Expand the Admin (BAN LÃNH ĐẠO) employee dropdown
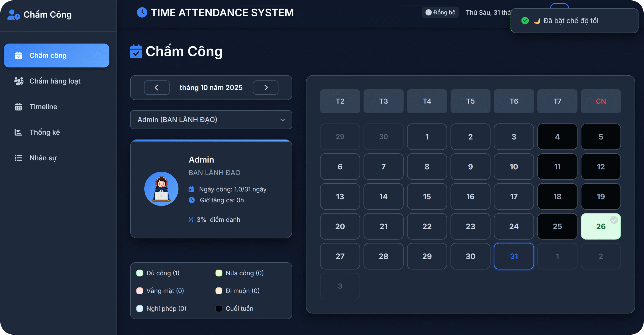Screen dimensions: 644x335 point(211,120)
